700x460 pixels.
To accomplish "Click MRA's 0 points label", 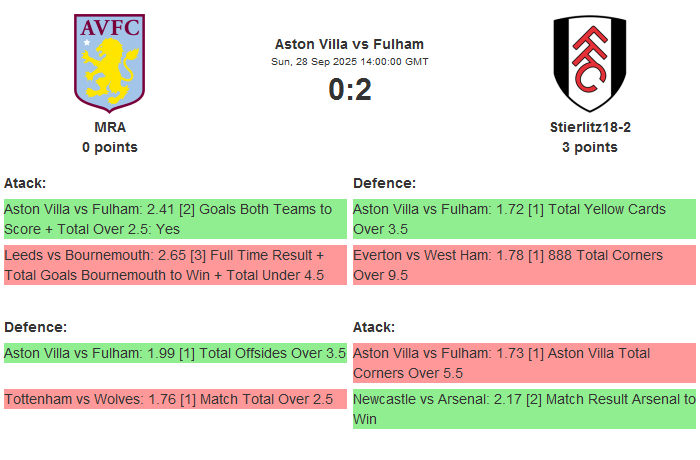I will coord(110,147).
